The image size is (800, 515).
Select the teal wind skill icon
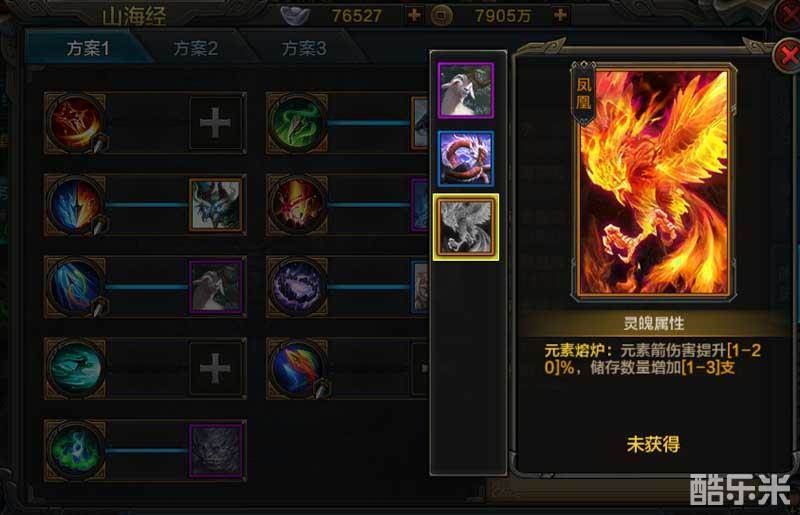75,368
